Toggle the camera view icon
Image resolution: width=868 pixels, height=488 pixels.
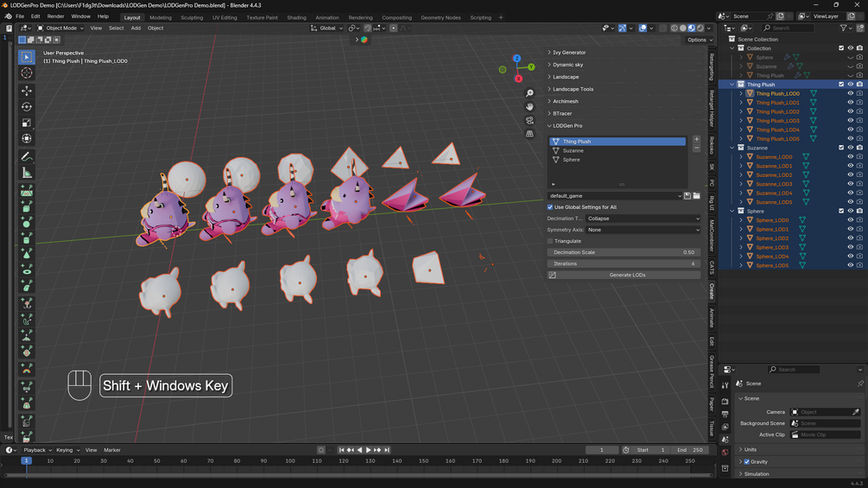tap(529, 120)
